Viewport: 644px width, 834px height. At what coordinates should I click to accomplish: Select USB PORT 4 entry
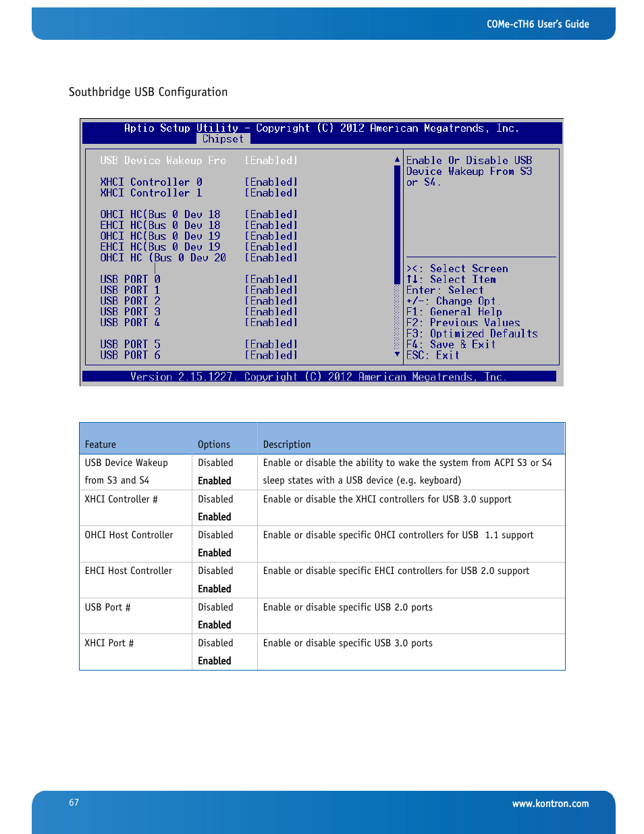(x=199, y=323)
